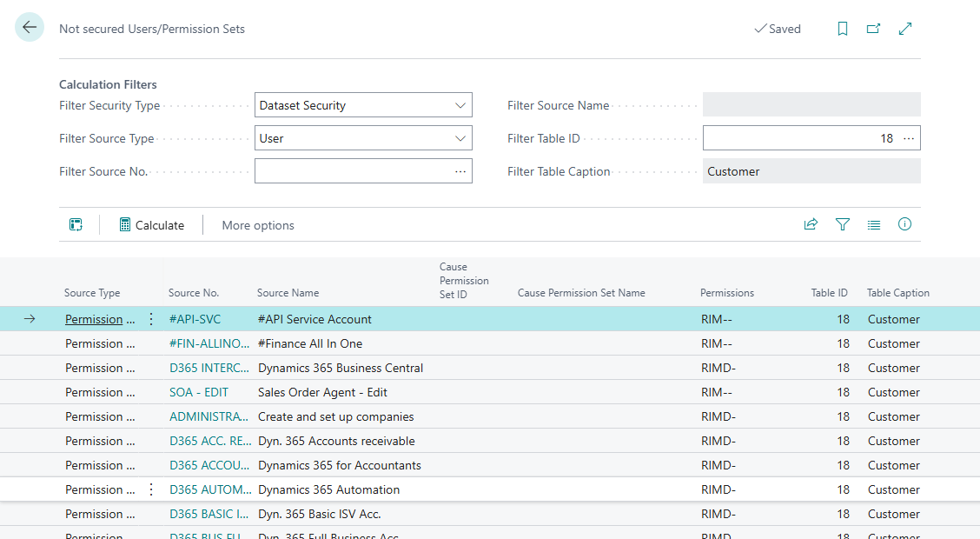
Task: Open the D365 AUTOM... source link
Action: pyautogui.click(x=210, y=489)
